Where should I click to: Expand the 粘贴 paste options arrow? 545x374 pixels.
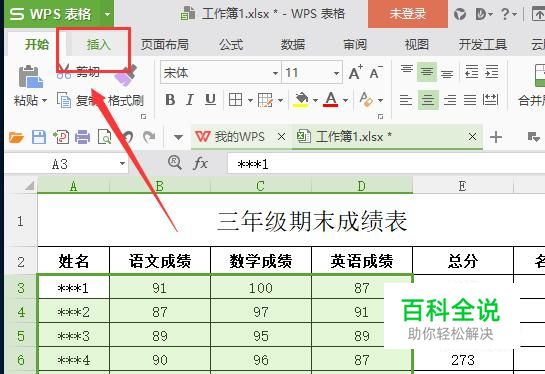[44, 101]
